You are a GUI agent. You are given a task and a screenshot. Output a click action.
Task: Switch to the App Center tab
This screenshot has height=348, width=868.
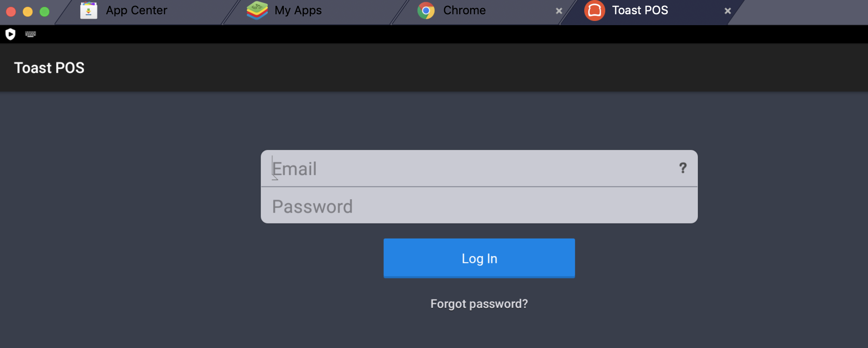[x=136, y=10]
